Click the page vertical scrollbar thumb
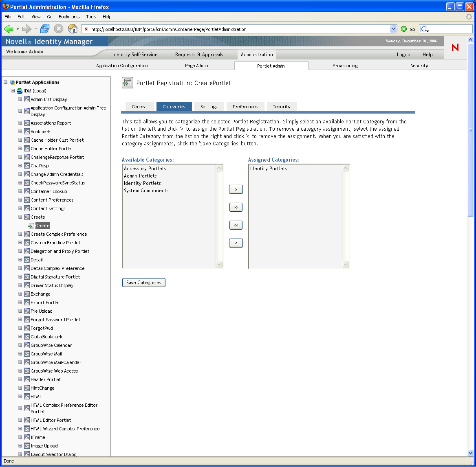Screen dimensions: 476x467 (471, 130)
